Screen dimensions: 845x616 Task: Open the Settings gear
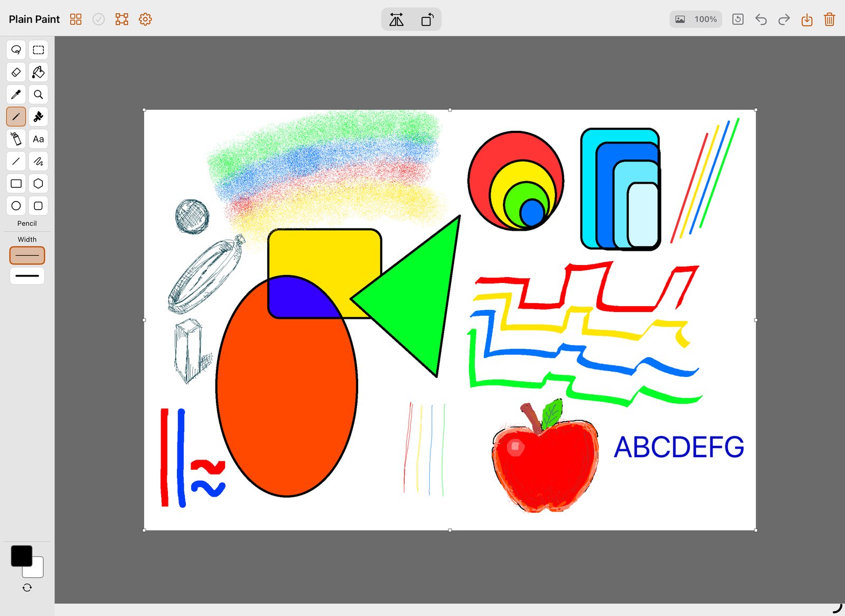pyautogui.click(x=145, y=19)
